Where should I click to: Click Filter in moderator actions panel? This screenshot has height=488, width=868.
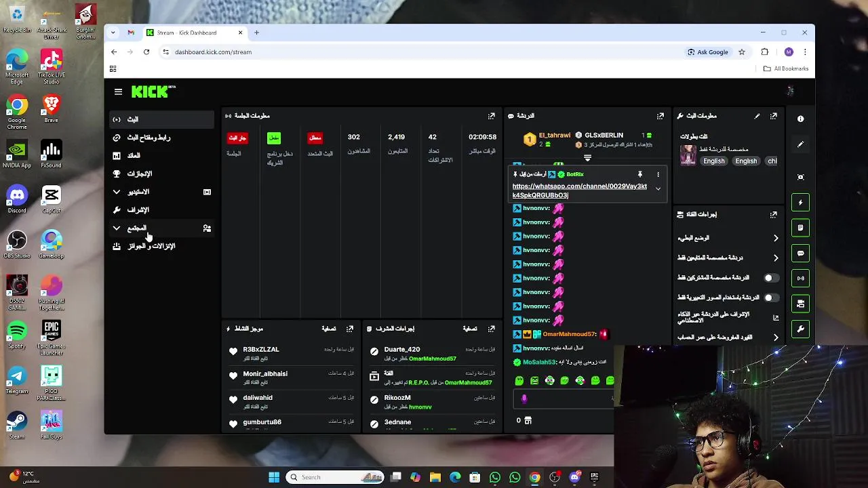pos(470,329)
